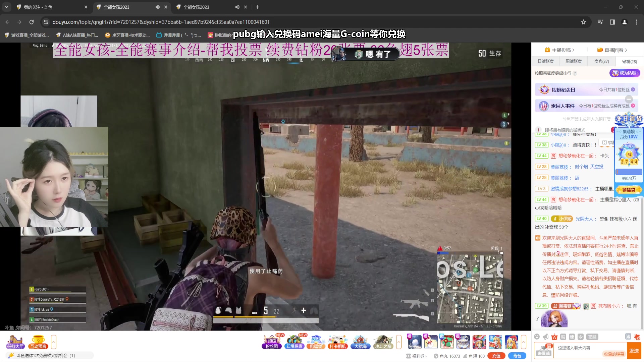
Task: Click the orange 发送 send button
Action: point(634,351)
